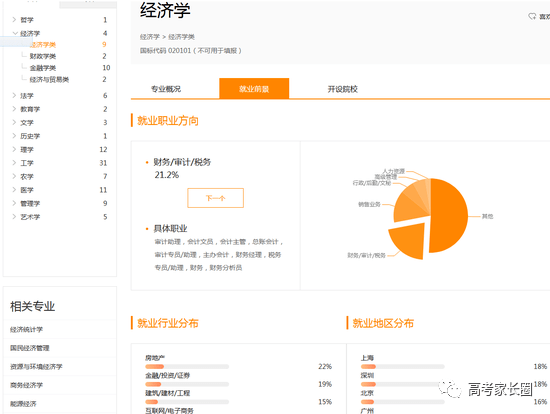
Task: Click the 其他 pie chart slice
Action: 450,216
